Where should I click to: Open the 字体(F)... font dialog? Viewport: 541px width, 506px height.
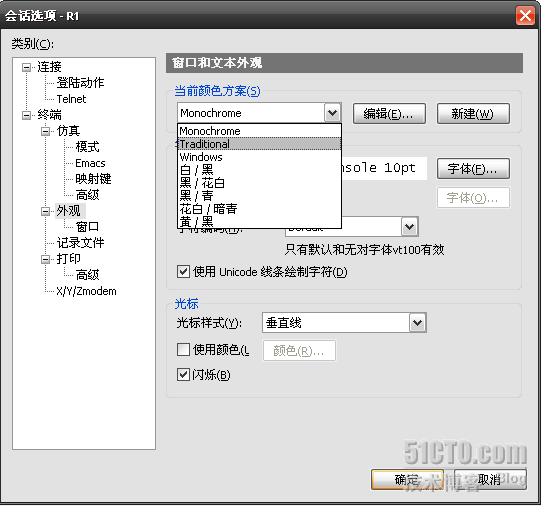(473, 169)
